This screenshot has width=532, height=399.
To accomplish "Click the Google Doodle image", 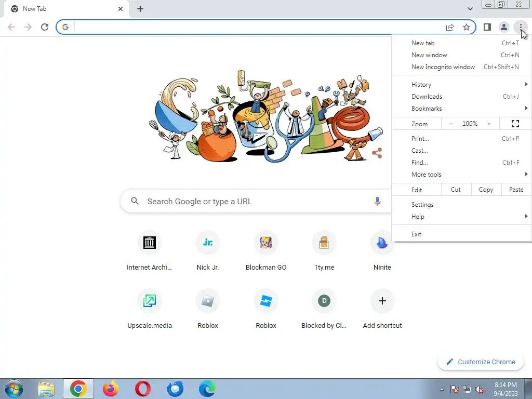I will pos(266,116).
